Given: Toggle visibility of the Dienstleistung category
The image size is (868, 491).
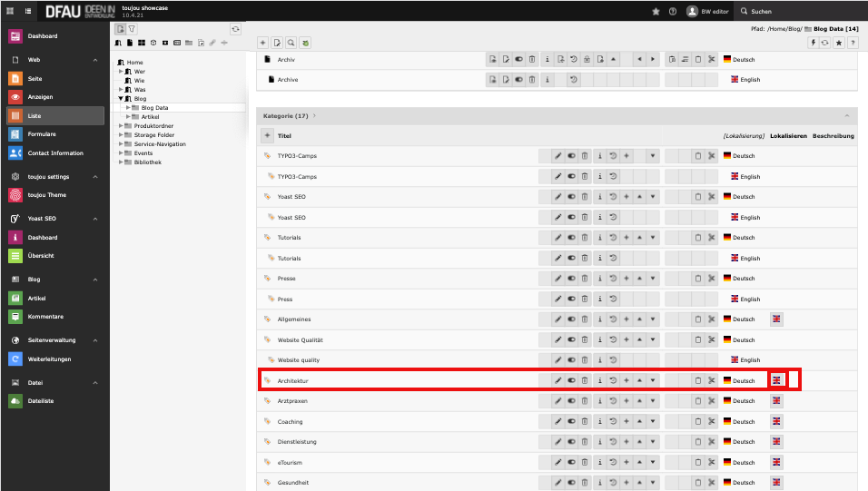Looking at the screenshot, I should pos(572,442).
